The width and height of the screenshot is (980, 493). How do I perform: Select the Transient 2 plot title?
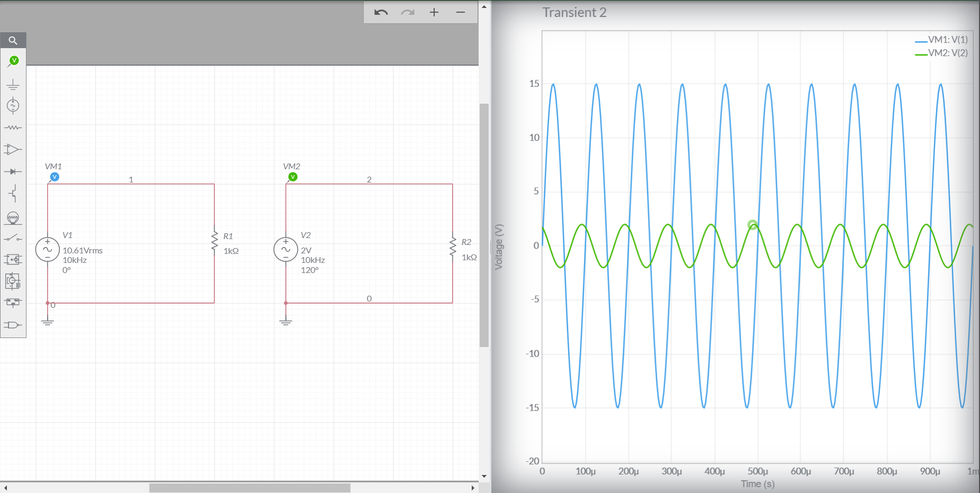574,12
